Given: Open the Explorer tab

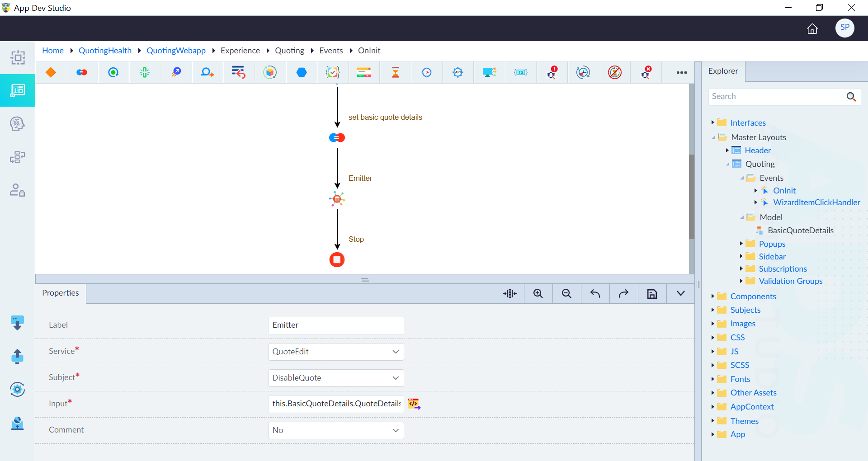Looking at the screenshot, I should coord(723,71).
